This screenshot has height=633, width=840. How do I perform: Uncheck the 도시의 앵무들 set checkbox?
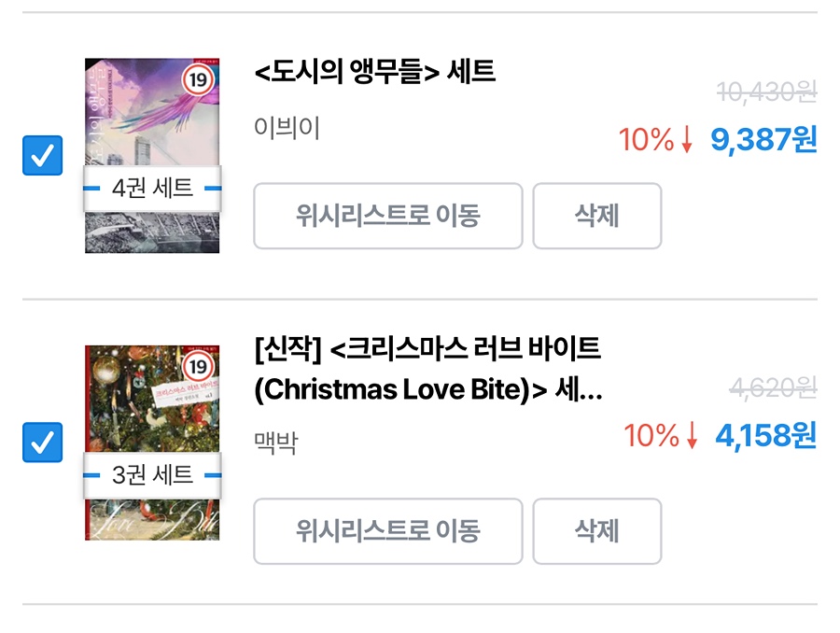coord(42,156)
